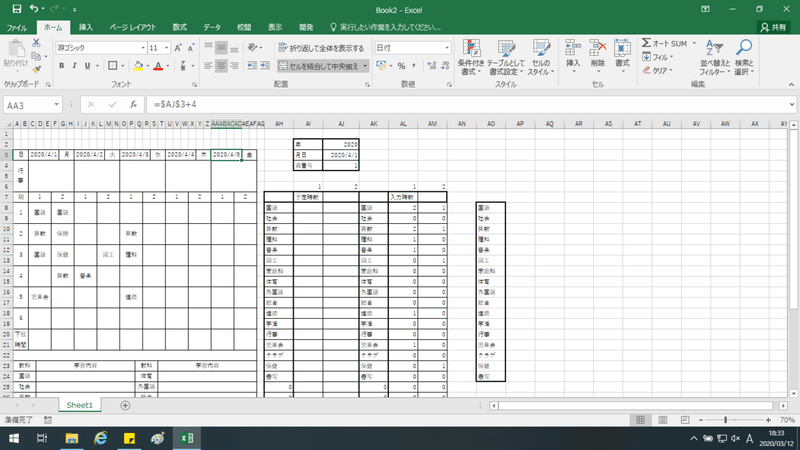Image resolution: width=800 pixels, height=450 pixels.
Task: Open the Merge and Center dropdown arrow
Action: (x=365, y=66)
